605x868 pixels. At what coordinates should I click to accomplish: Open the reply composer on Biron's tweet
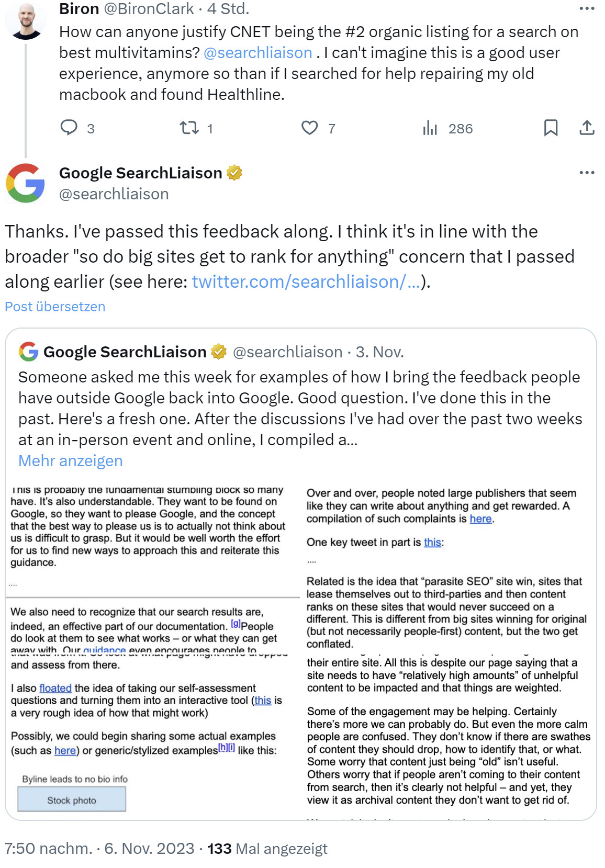[x=70, y=128]
